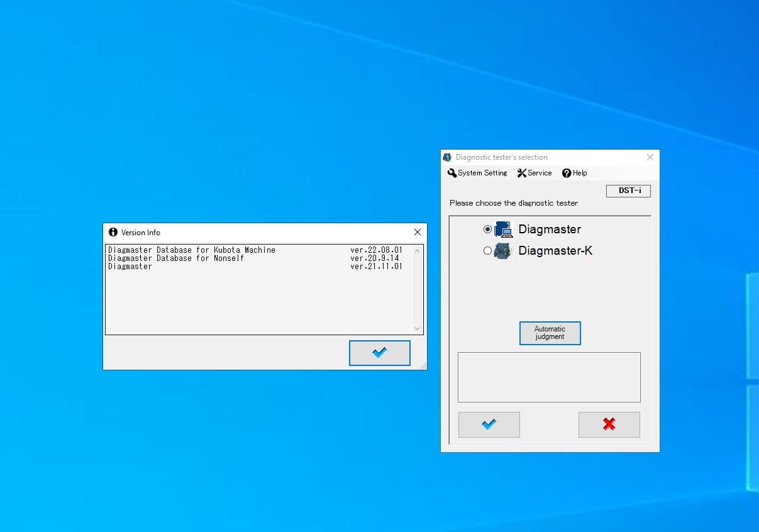The height and width of the screenshot is (532, 759).
Task: Click the version list scrollbar's up arrow
Action: point(417,250)
